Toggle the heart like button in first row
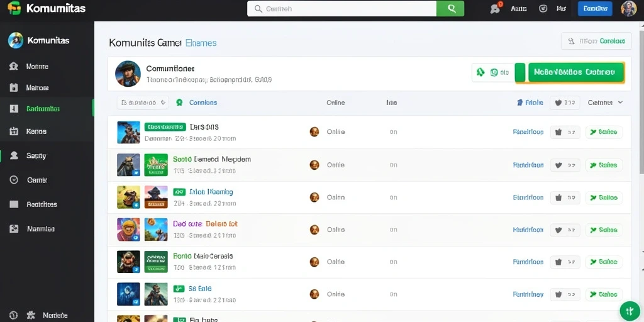Screen dimensions: 644x322 [x=565, y=132]
